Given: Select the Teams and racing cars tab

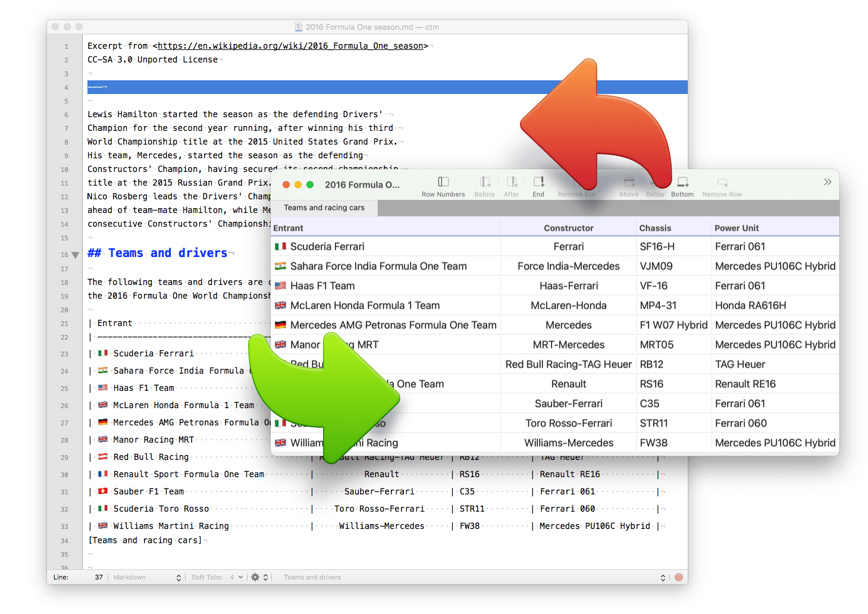Looking at the screenshot, I should (x=324, y=208).
